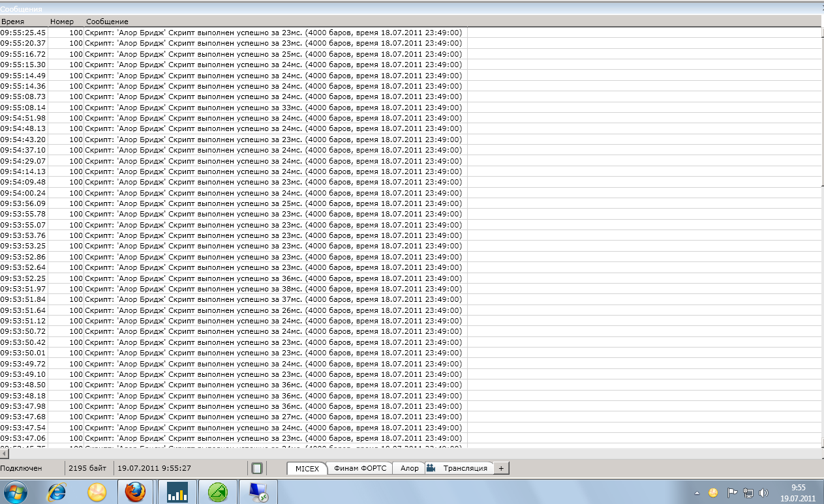Select time cell 09:55:08.73

pyautogui.click(x=23, y=96)
